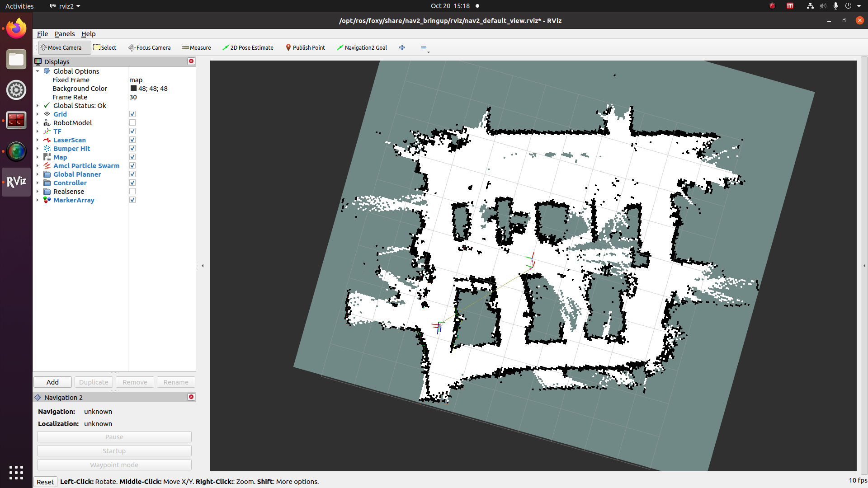Collapse the Global Options section
Image resolution: width=868 pixels, height=488 pixels.
click(x=38, y=71)
